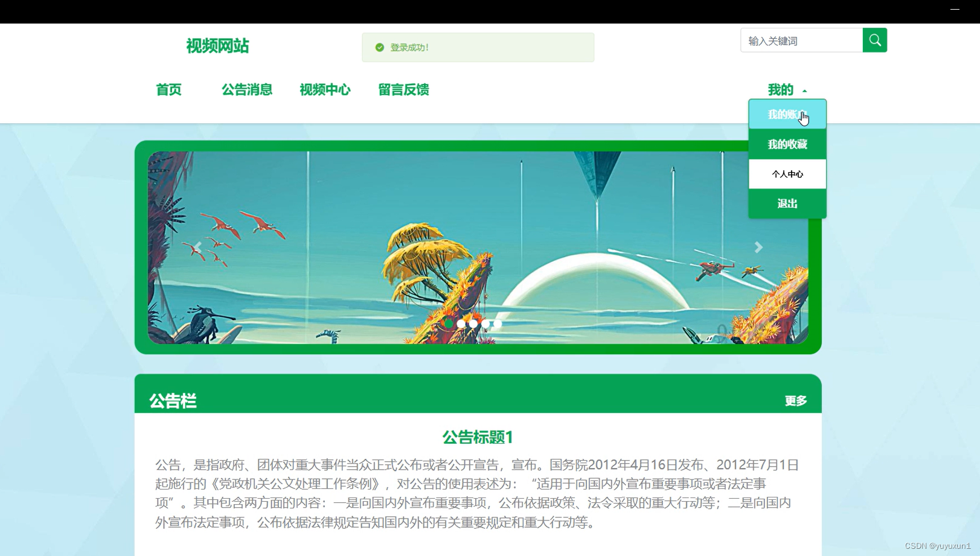Focus the 输入关键词 search field

click(802, 40)
